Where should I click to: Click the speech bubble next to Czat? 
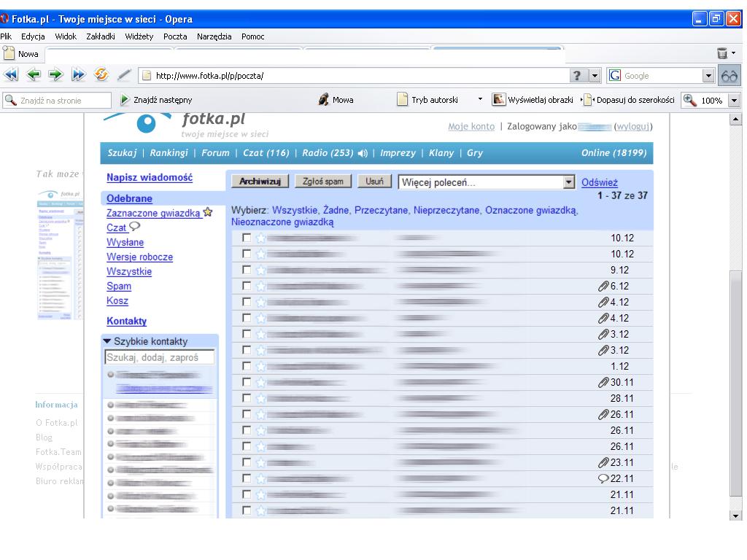click(x=135, y=226)
